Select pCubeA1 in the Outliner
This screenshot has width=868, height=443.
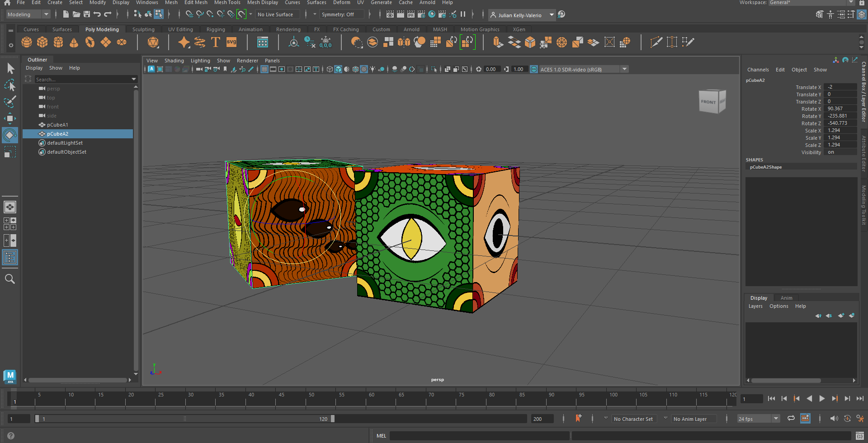pyautogui.click(x=57, y=125)
